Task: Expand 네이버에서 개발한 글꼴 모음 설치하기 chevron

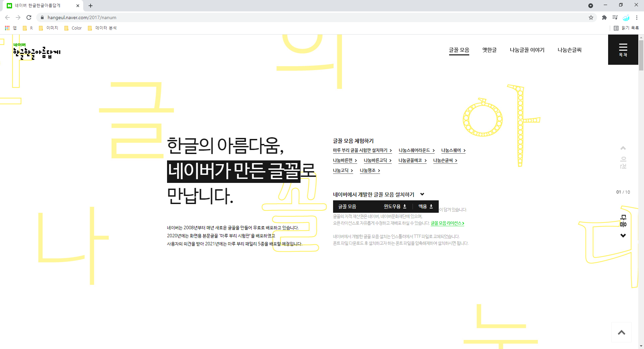Action: 422,194
